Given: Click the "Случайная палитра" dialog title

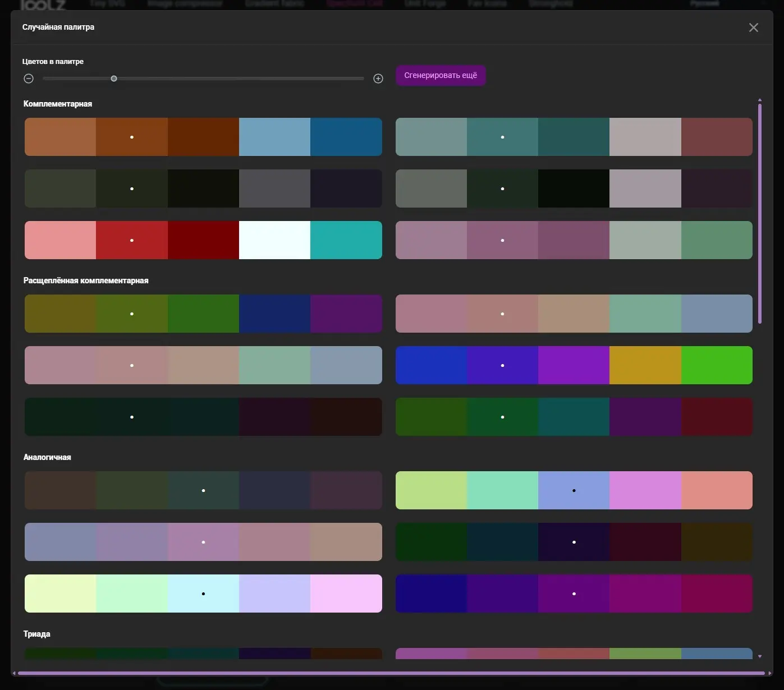Looking at the screenshot, I should pyautogui.click(x=58, y=27).
